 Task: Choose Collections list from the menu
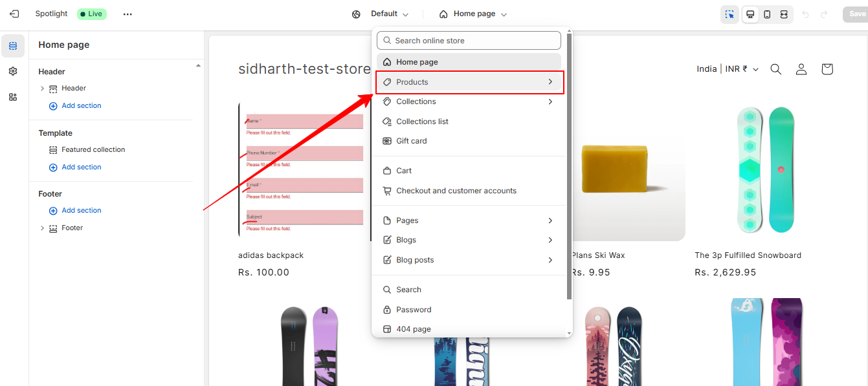tap(422, 122)
